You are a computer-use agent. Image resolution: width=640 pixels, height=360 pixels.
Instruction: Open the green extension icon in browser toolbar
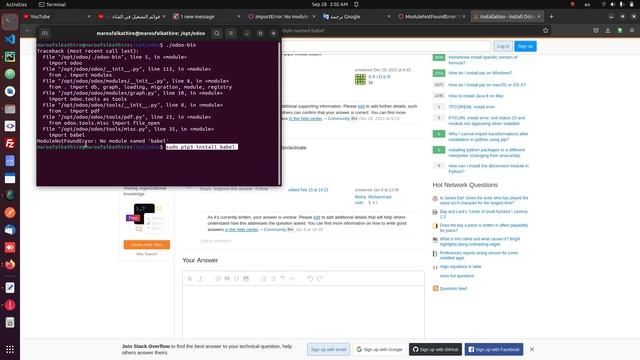click(620, 31)
